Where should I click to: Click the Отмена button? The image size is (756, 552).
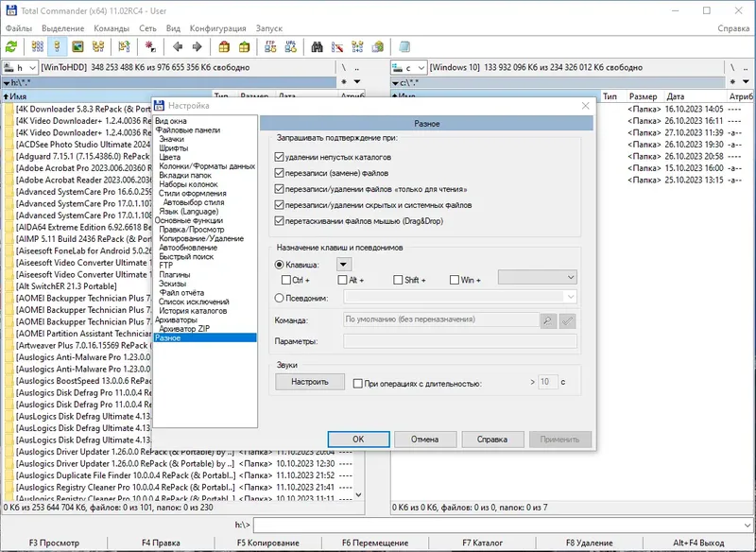tap(425, 440)
